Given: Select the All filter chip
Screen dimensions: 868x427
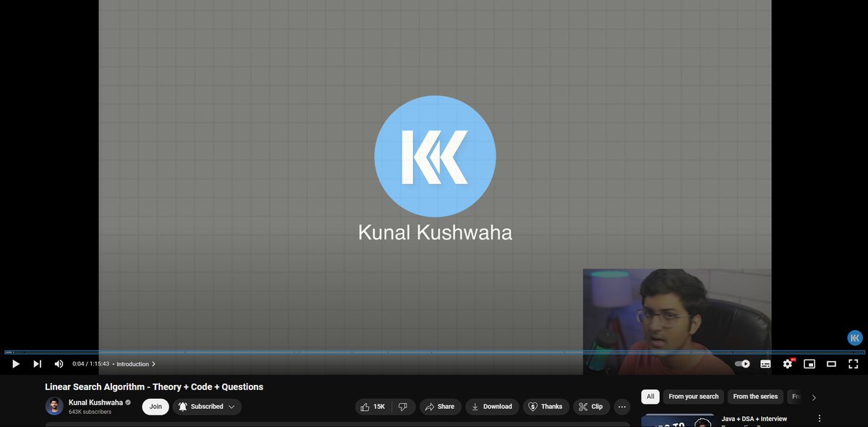Looking at the screenshot, I should (x=650, y=397).
